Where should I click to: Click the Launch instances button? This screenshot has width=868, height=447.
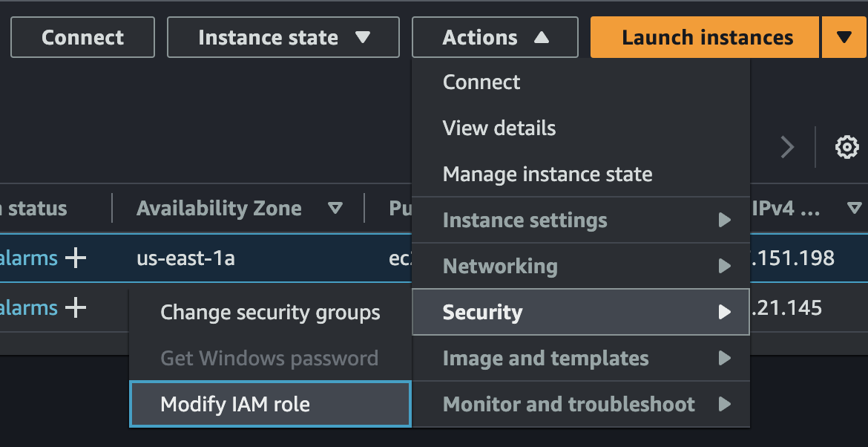[706, 37]
